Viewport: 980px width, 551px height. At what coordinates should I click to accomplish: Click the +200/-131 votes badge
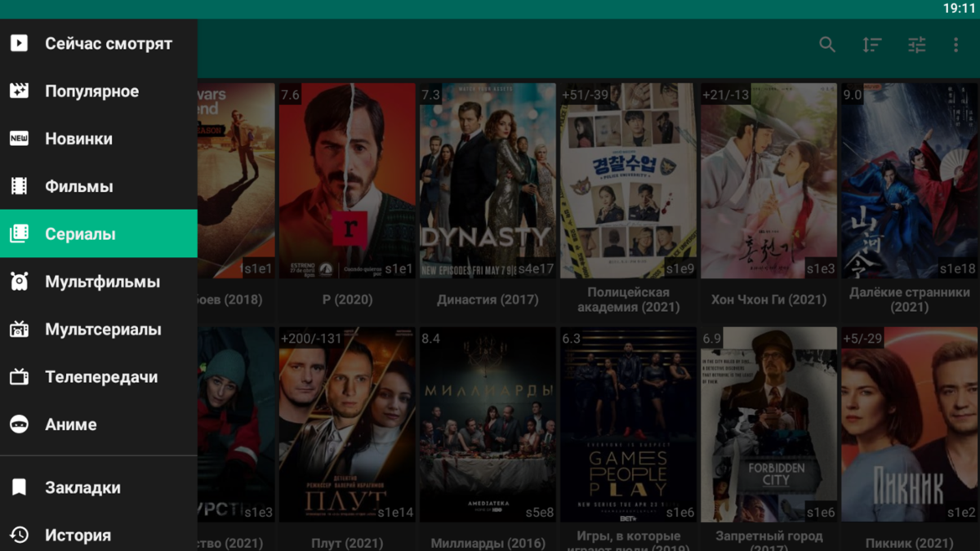tap(311, 338)
